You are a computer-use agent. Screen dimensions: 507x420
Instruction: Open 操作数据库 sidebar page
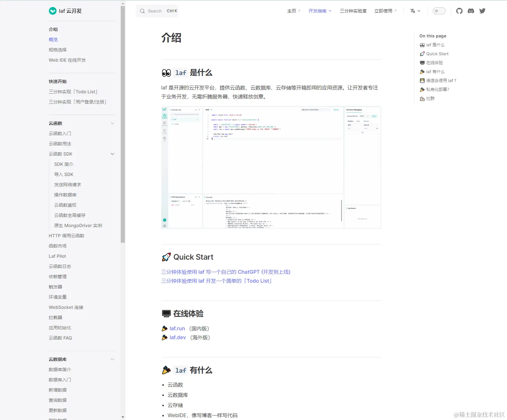(65, 195)
